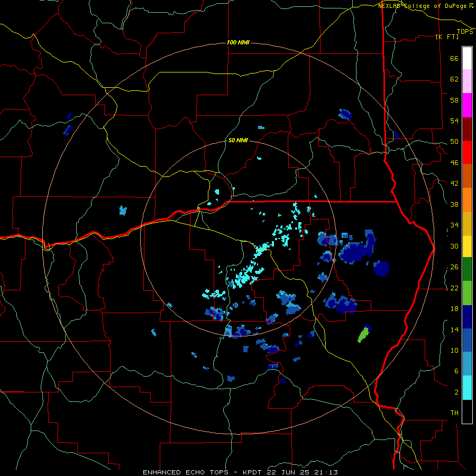Click the 34 legend value

454,225
